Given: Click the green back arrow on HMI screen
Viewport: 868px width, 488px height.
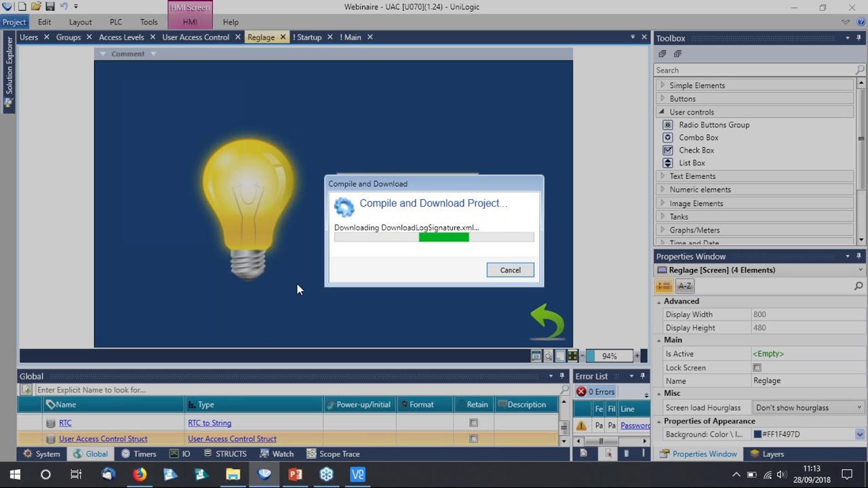Looking at the screenshot, I should pyautogui.click(x=547, y=321).
